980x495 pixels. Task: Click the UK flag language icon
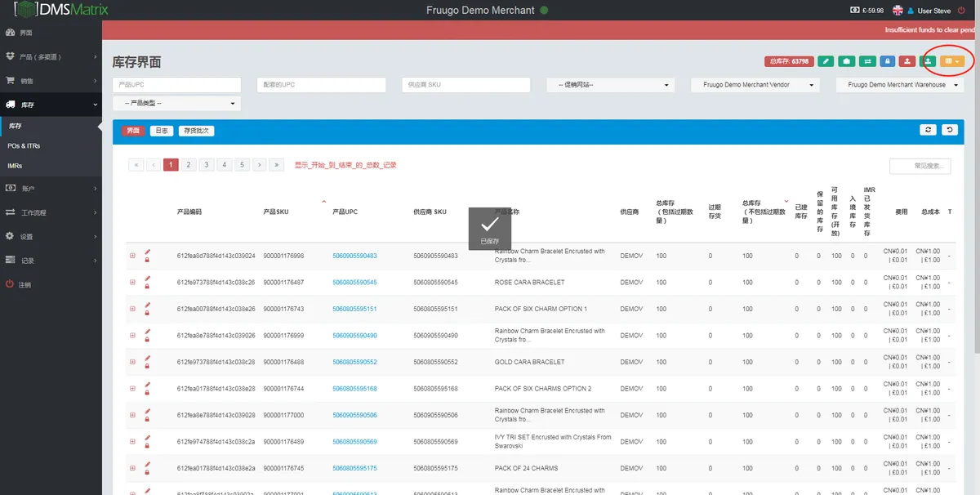click(898, 11)
